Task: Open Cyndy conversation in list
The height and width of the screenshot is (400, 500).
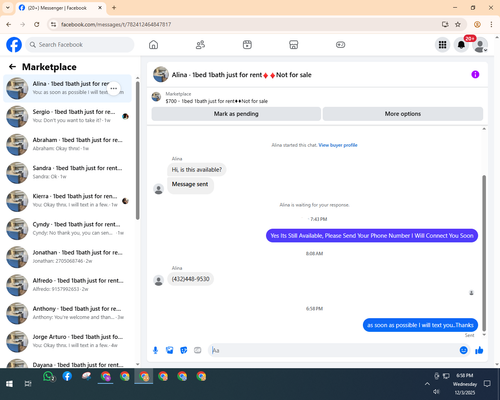Action: (68, 229)
